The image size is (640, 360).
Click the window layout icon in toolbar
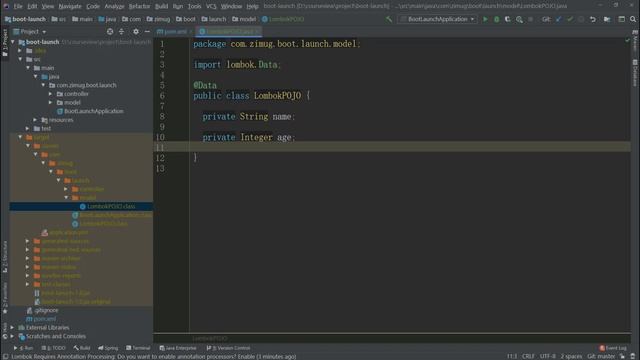coord(622,19)
